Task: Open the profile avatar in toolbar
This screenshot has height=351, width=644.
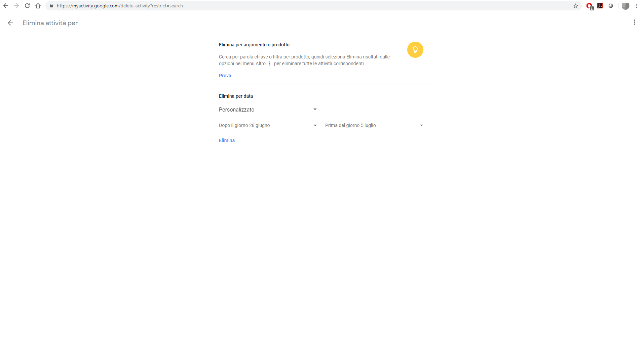Action: (626, 6)
